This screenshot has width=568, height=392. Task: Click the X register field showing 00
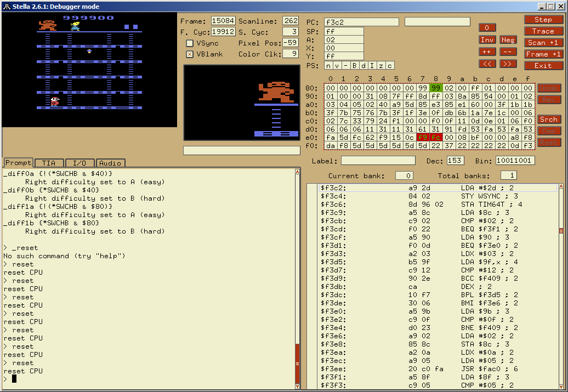point(344,48)
